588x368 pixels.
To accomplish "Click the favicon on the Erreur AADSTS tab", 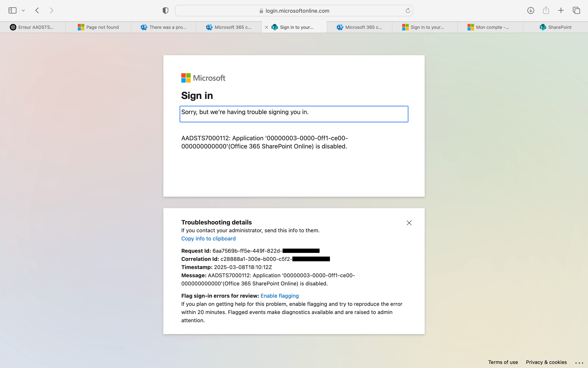I will pos(13,27).
